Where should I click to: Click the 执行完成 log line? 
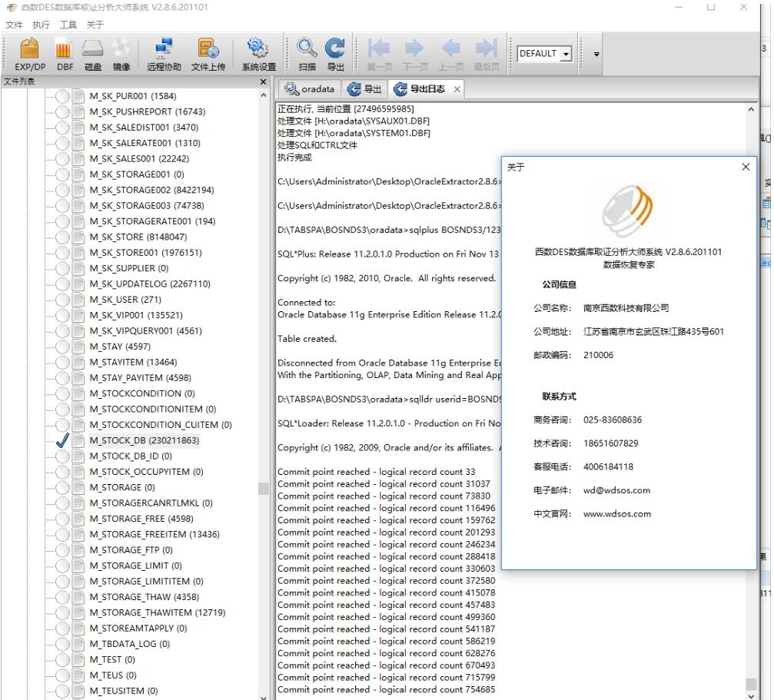coord(294,158)
